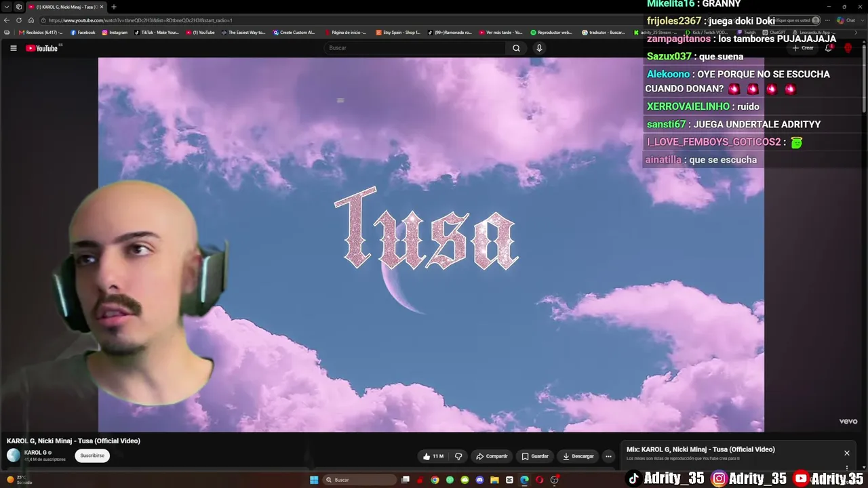The image size is (868, 488).
Task: Click the 11,4 M de suscriptores text
Action: [45, 460]
